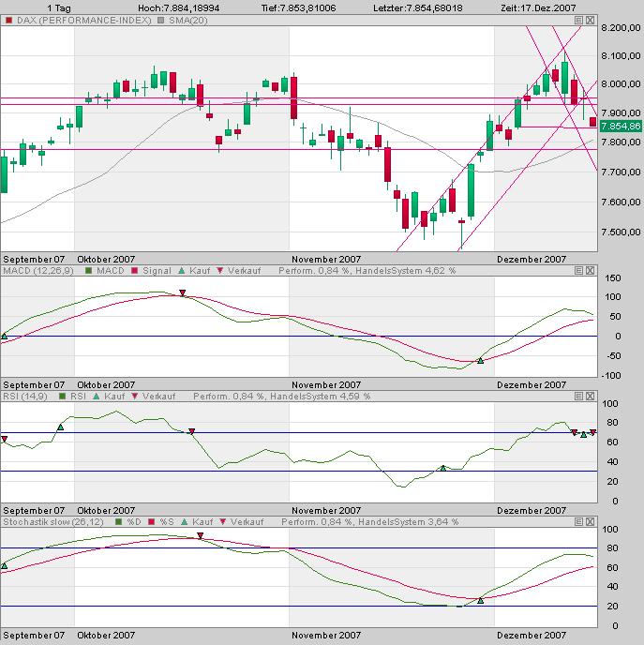The image size is (644, 645).
Task: Click "November 2007" under the price chart
Action: pyautogui.click(x=326, y=259)
